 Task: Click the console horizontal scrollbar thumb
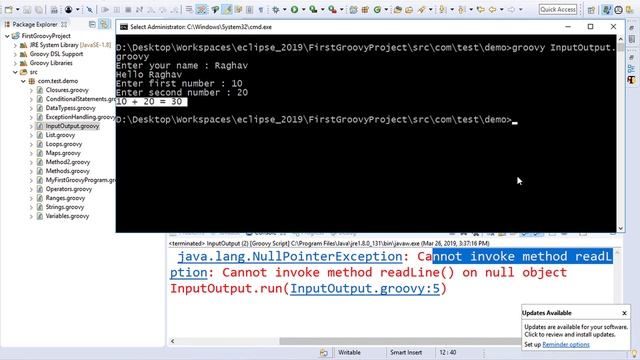(400, 341)
